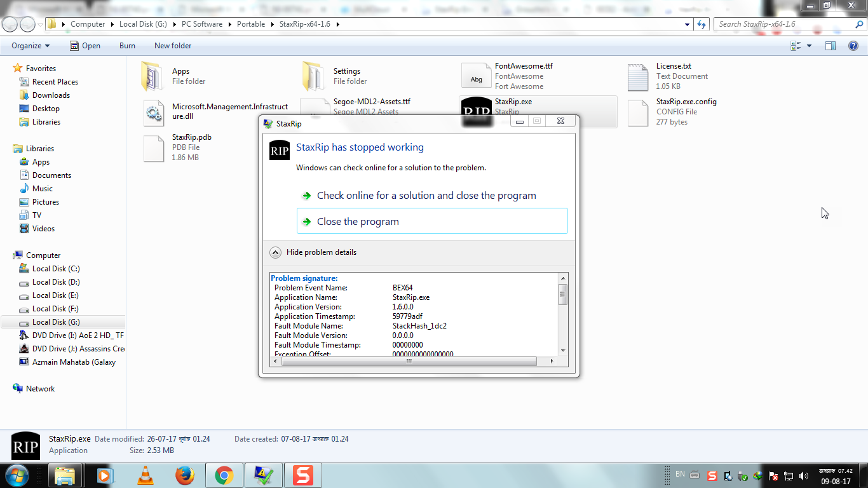
Task: Click the PC Software breadcrumb
Action: coord(202,24)
